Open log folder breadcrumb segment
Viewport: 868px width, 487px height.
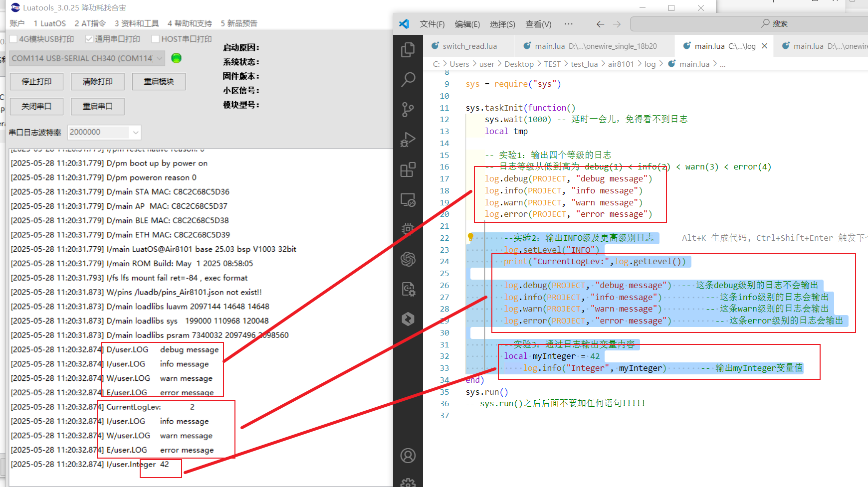coord(650,64)
